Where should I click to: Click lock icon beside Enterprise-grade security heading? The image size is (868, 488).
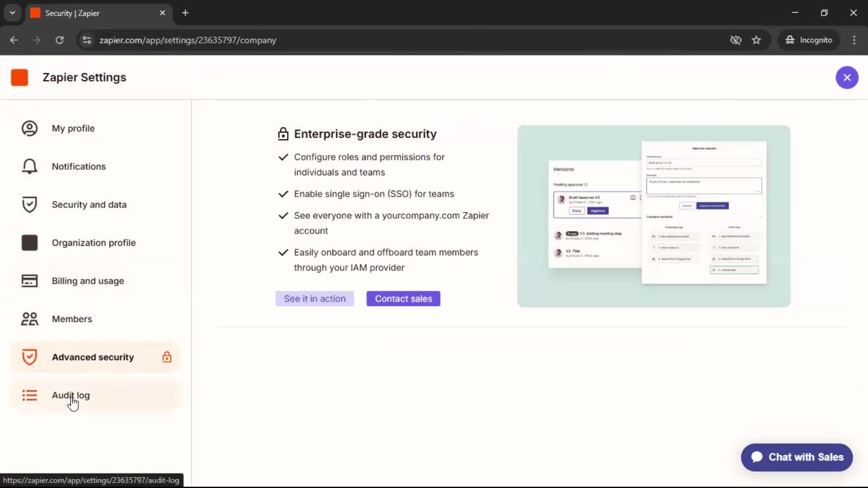click(283, 134)
